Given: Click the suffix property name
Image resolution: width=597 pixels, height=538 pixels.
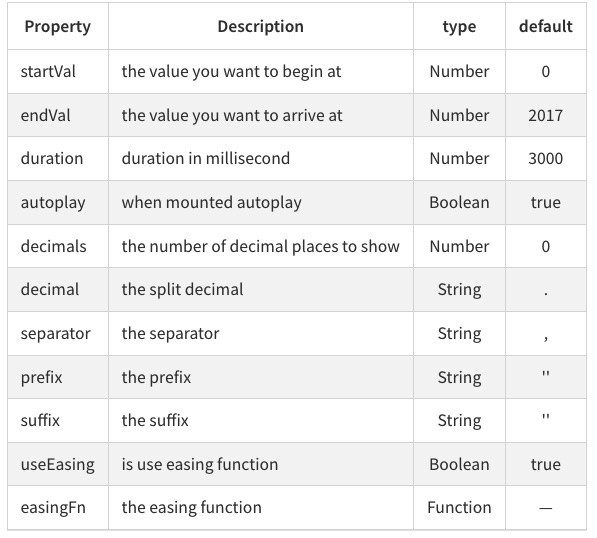Looking at the screenshot, I should (x=40, y=421).
